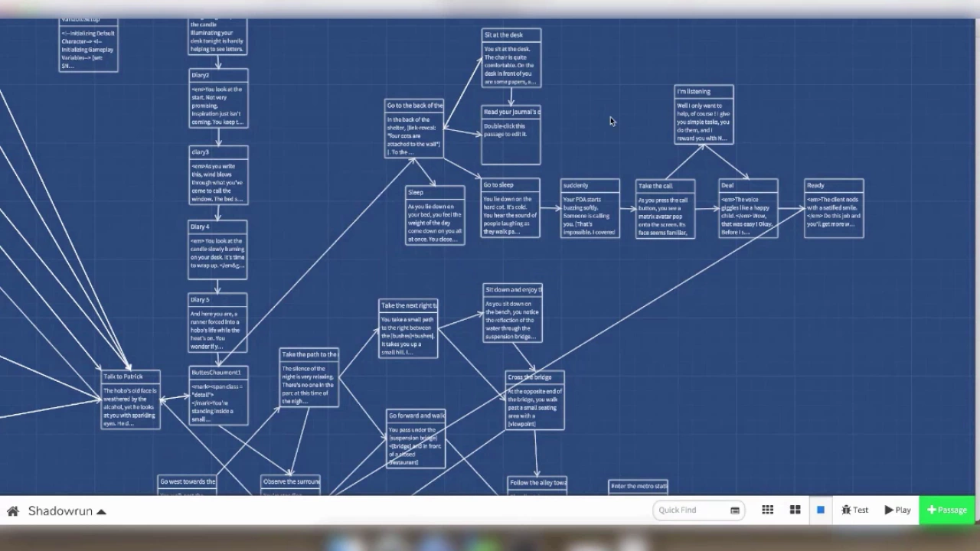
Task: Focus the Quick Find search field
Action: point(697,510)
